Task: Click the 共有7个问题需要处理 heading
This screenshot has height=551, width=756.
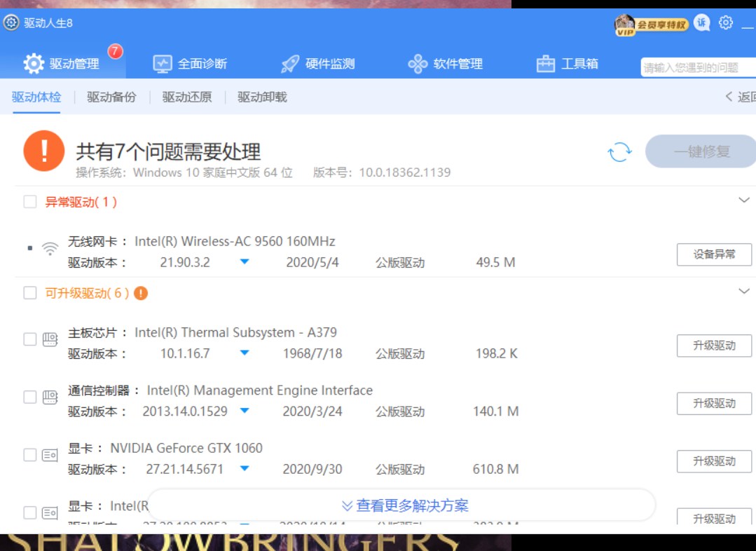Action: [168, 151]
